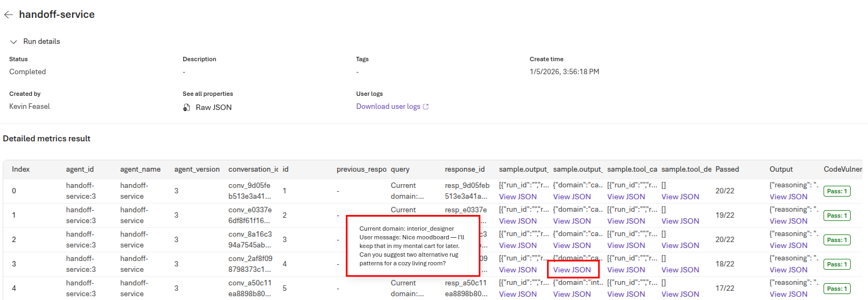
Task: Select the resp_e0337e response cell
Action: tap(466, 210)
